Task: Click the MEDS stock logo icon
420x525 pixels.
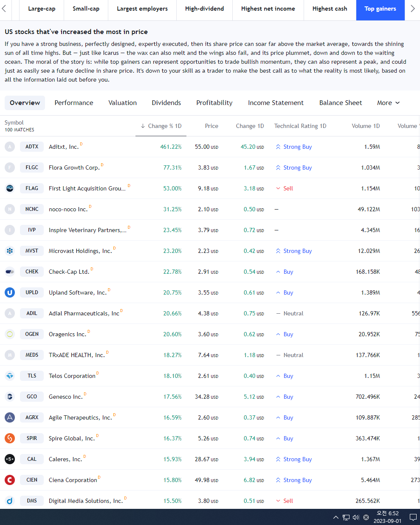Action: pos(10,355)
